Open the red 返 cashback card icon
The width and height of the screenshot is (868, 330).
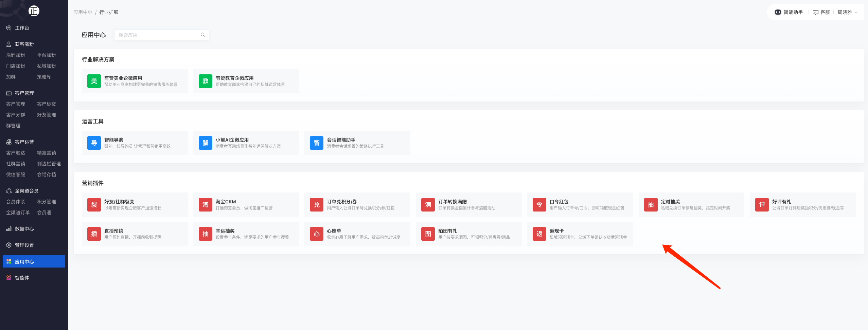539,234
